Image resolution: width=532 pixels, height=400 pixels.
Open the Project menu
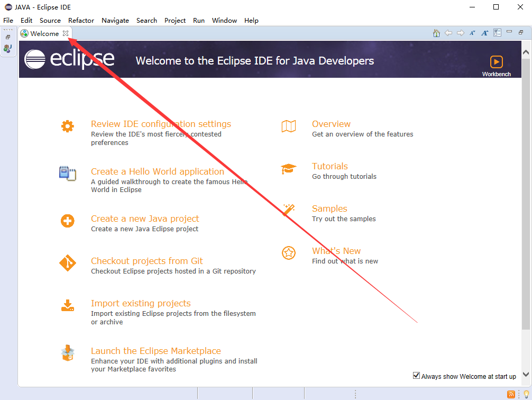175,21
